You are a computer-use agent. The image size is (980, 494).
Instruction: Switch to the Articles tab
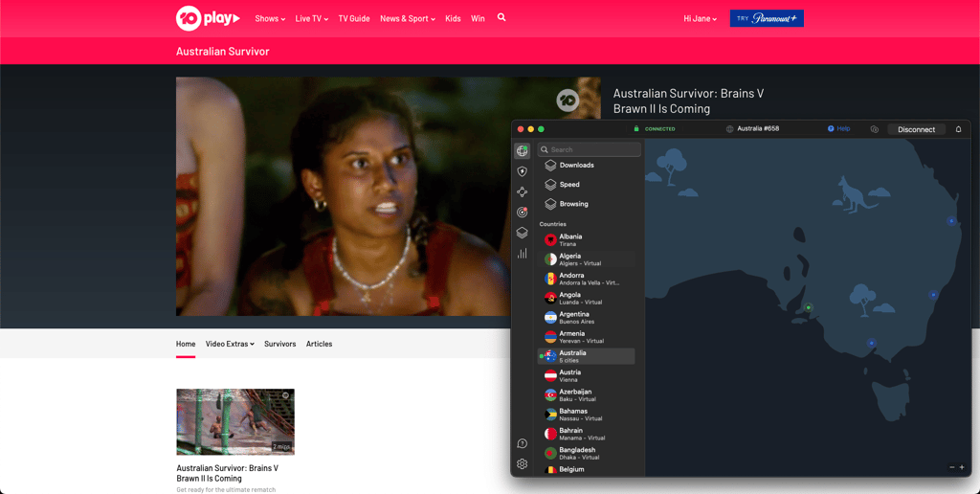pos(320,344)
